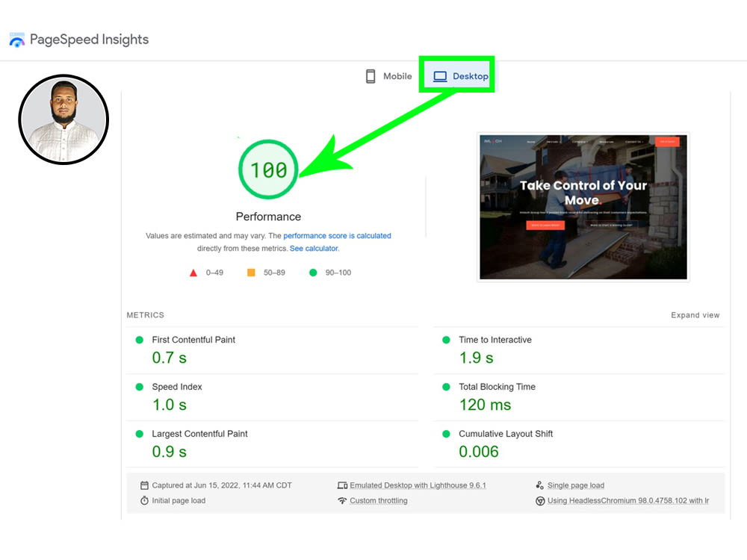Screen dimensions: 747x560
Task: Click the wifi icon by Custom throttling
Action: (x=342, y=500)
